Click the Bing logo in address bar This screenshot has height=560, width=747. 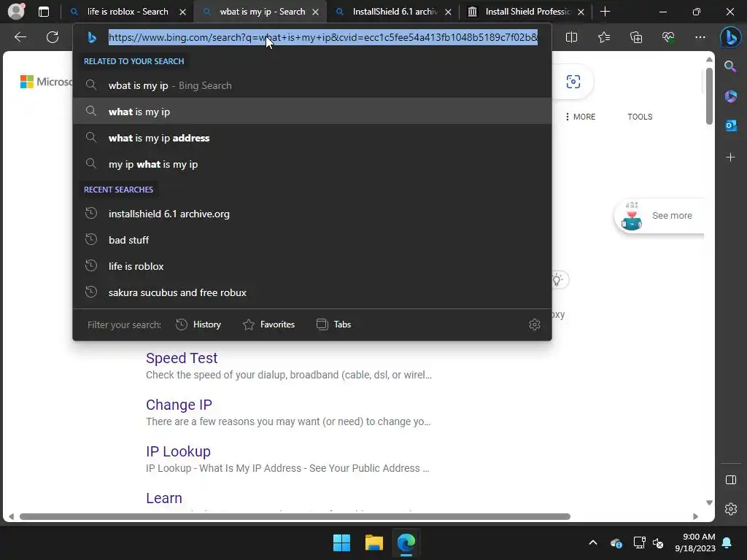pyautogui.click(x=93, y=37)
